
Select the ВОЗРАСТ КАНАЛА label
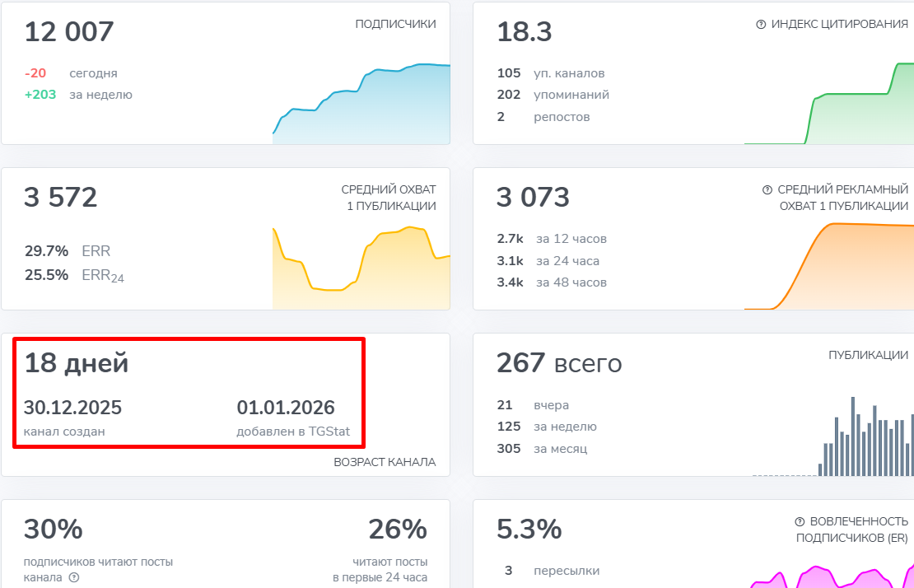(x=385, y=462)
